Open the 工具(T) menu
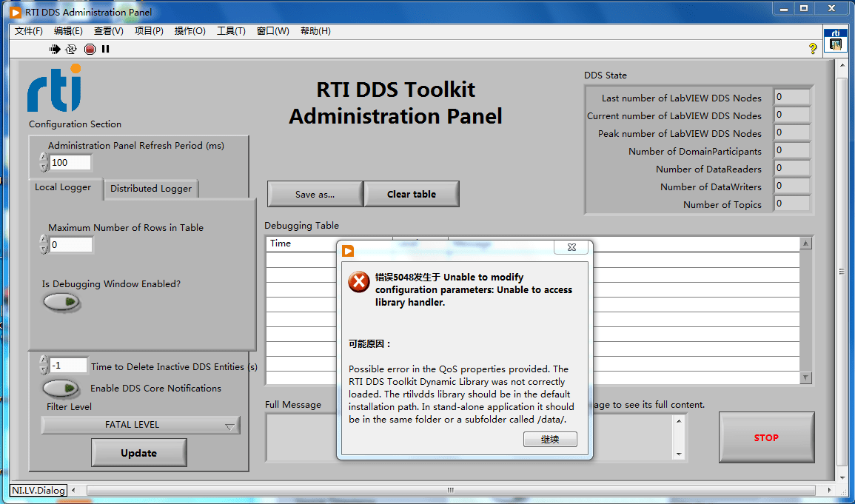This screenshot has height=504, width=855. [231, 31]
